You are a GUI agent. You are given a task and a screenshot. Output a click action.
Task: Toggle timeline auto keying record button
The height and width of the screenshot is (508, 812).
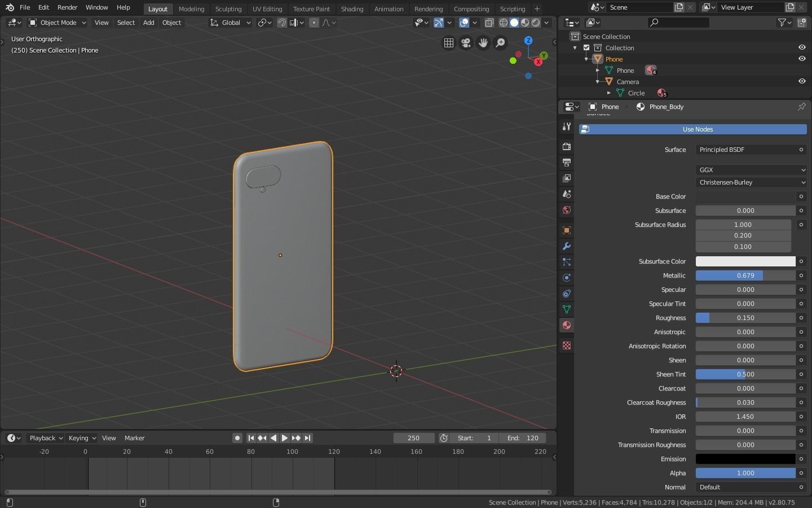(237, 438)
